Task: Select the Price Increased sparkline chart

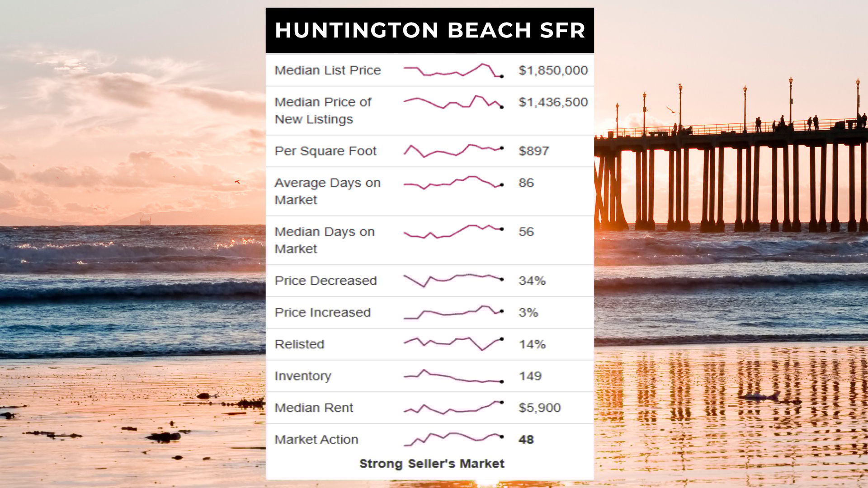Action: (x=453, y=312)
